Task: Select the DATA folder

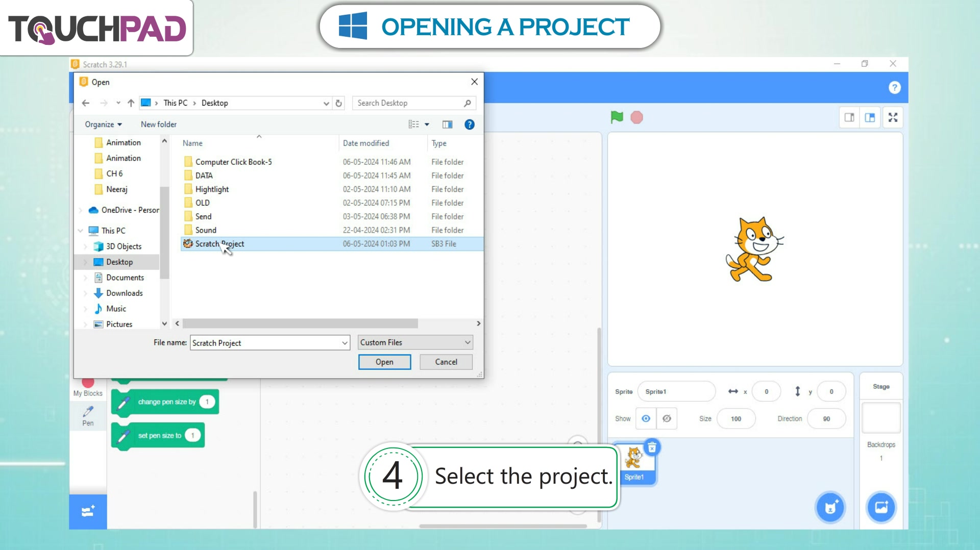Action: click(x=204, y=176)
